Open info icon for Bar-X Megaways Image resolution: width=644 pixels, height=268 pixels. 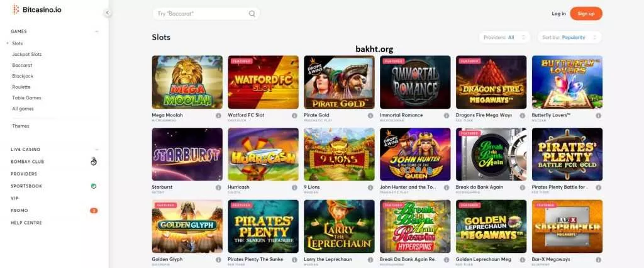click(599, 260)
